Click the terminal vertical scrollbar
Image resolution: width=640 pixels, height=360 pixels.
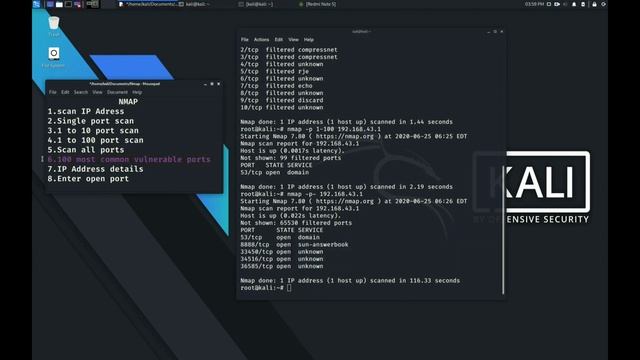[x=503, y=229]
